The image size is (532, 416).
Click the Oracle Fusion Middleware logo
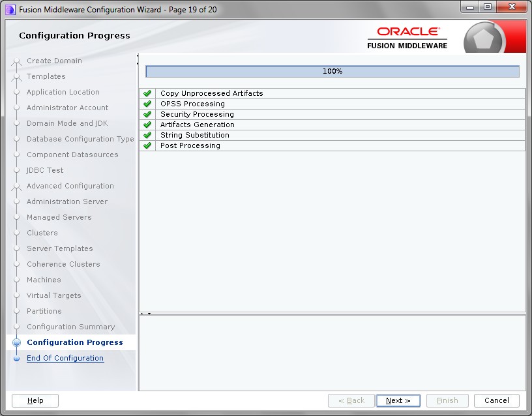click(407, 38)
